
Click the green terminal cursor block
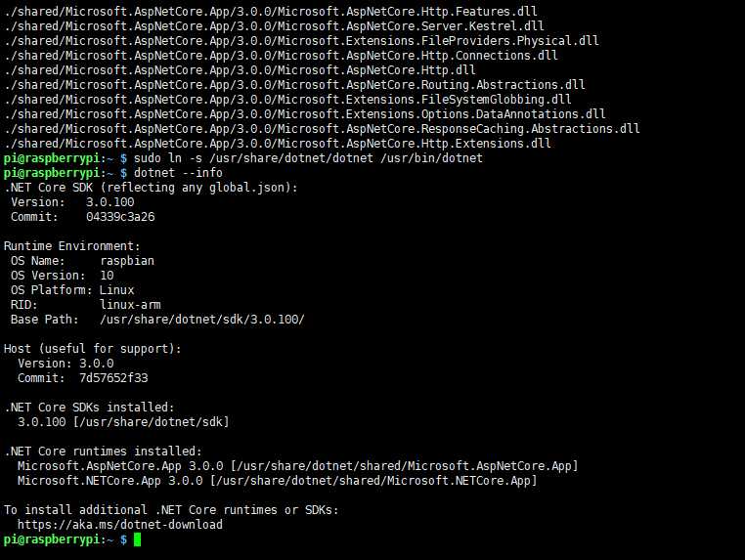pos(137,540)
